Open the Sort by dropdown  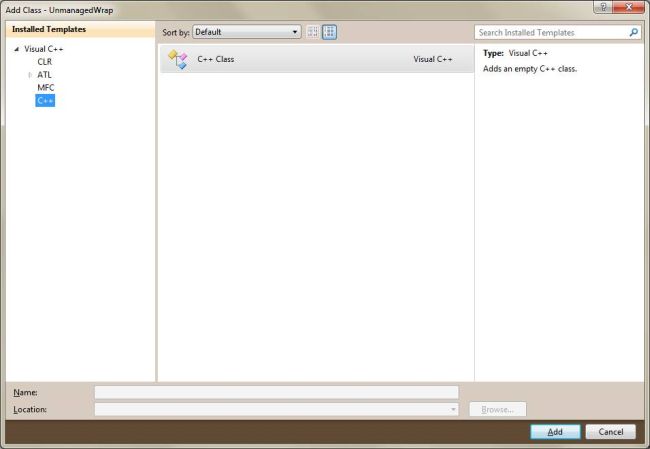[247, 32]
